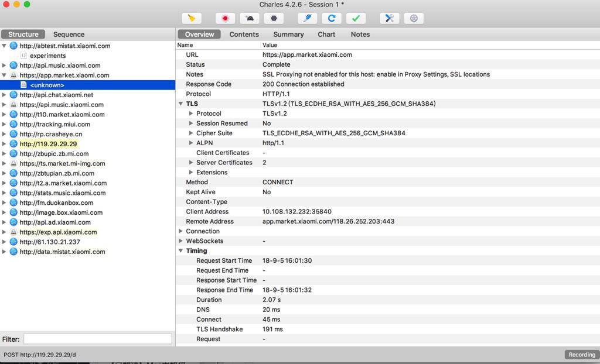Click the POST http://119.29.29.29/d status text
The height and width of the screenshot is (364, 600).
pyautogui.click(x=40, y=355)
